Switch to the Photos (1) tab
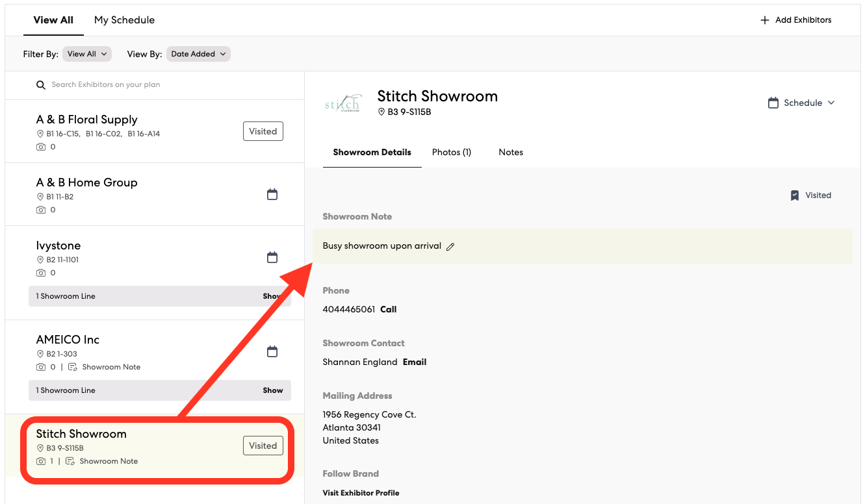Image resolution: width=865 pixels, height=504 pixels. 452,152
